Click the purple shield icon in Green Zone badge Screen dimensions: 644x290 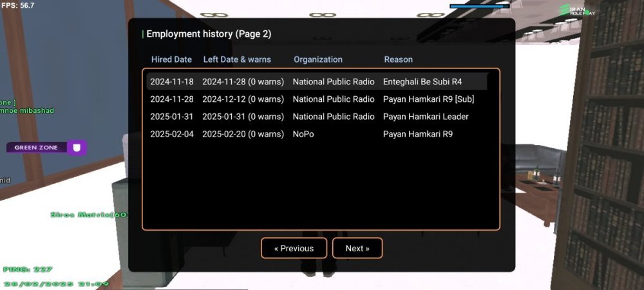coord(77,148)
